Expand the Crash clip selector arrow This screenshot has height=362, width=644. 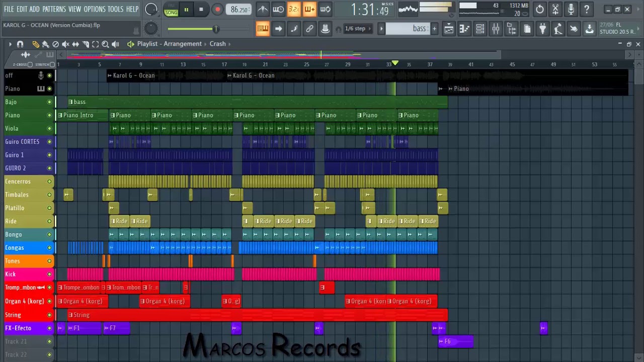pyautogui.click(x=229, y=44)
